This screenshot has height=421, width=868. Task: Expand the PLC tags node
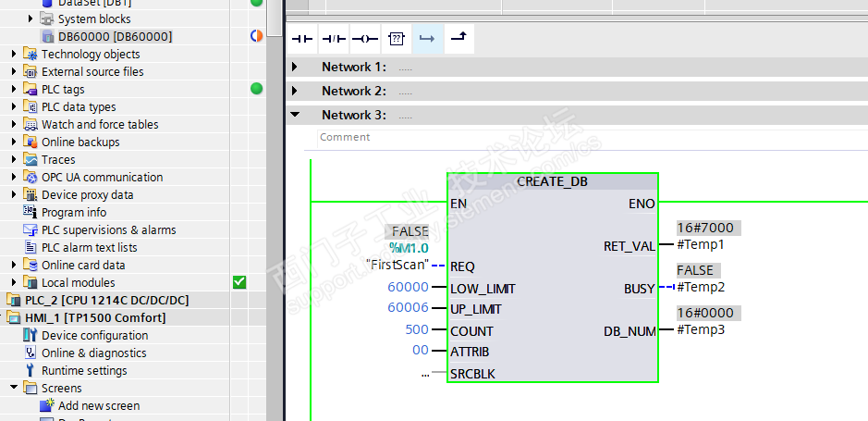point(14,89)
